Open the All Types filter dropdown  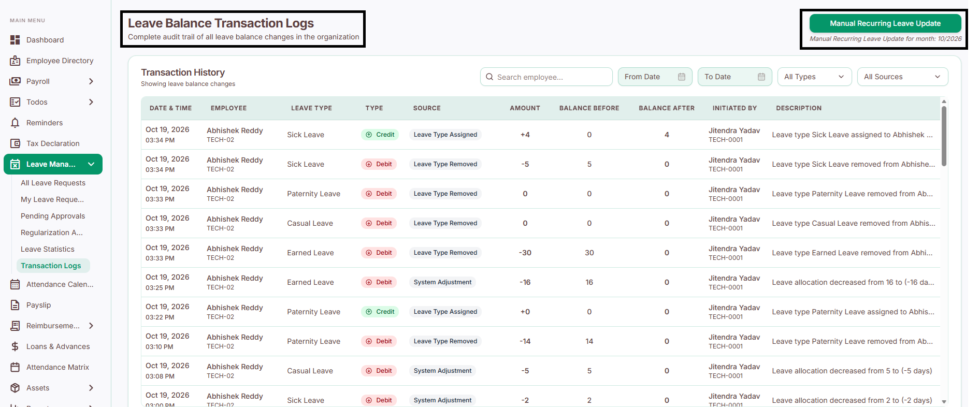click(814, 77)
